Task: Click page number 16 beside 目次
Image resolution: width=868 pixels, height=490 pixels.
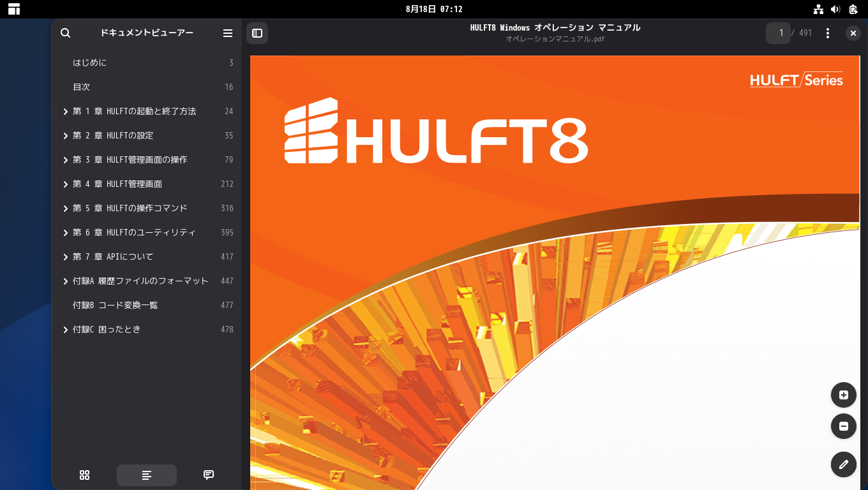Action: 229,87
